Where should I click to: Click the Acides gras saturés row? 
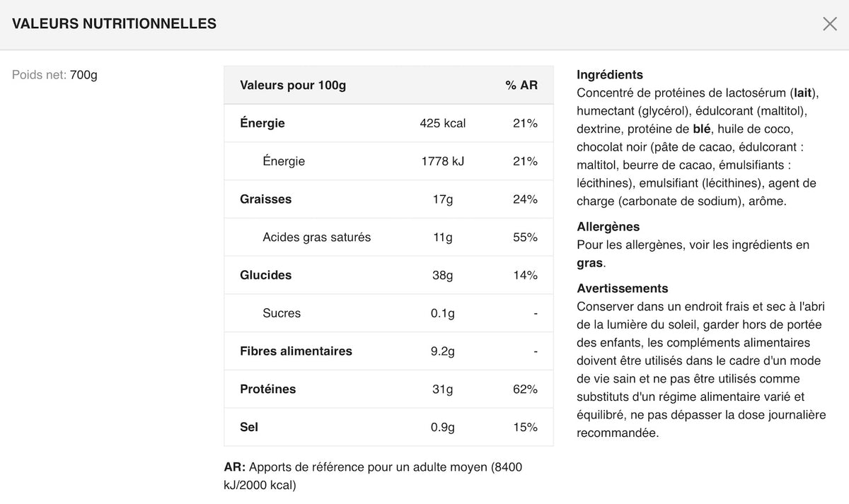click(x=388, y=238)
